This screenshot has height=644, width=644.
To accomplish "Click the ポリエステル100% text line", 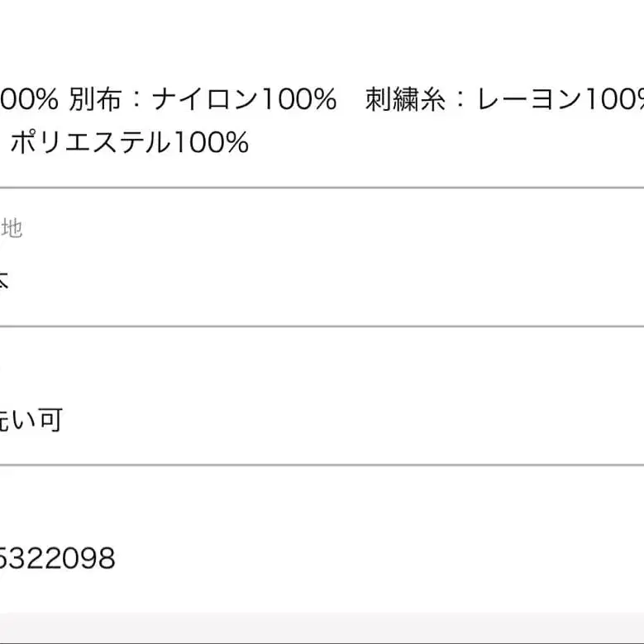I will (x=129, y=143).
